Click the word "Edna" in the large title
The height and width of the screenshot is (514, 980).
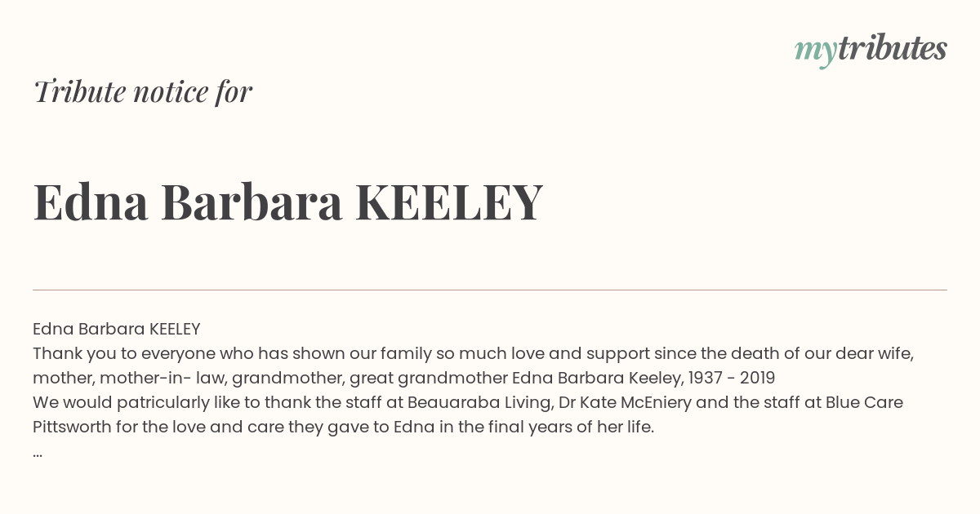91,202
